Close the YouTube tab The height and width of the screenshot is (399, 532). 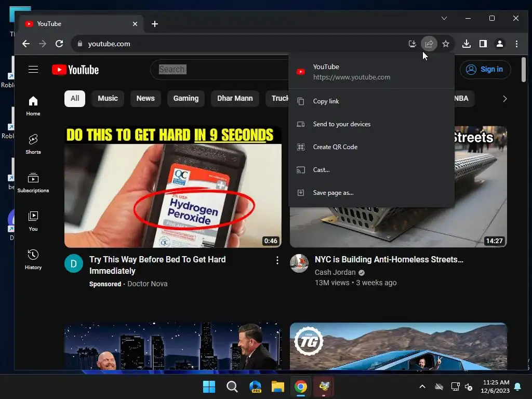[x=135, y=24]
